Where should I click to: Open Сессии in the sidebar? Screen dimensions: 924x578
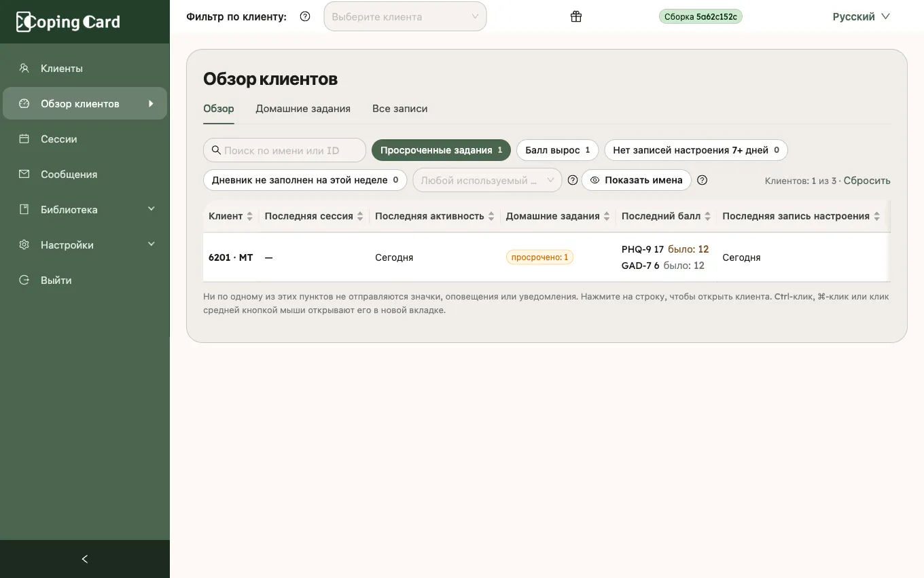coord(85,139)
